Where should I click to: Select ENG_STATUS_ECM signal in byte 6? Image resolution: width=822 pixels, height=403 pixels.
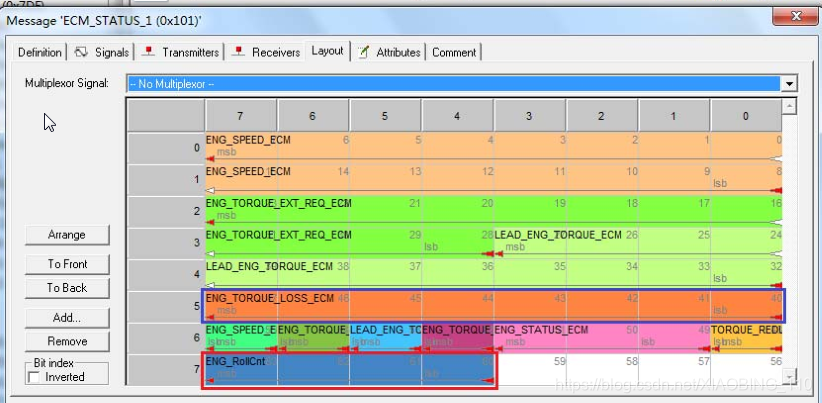pyautogui.click(x=602, y=338)
